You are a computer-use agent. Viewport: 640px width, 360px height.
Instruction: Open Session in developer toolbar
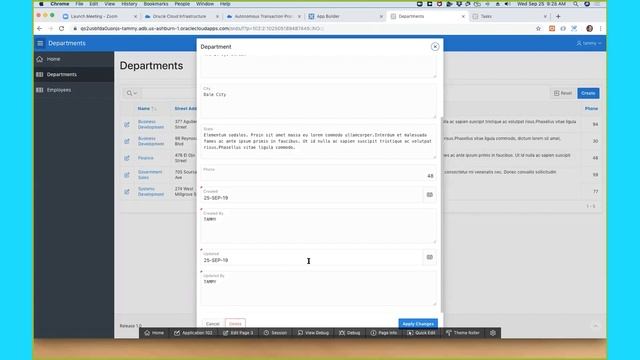click(276, 333)
